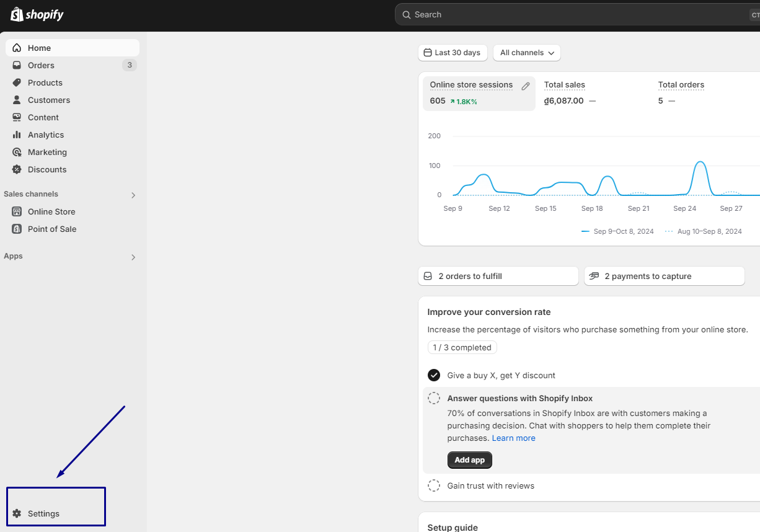
Task: Mark Answer questions with Shopify Inbox circle
Action: click(434, 399)
